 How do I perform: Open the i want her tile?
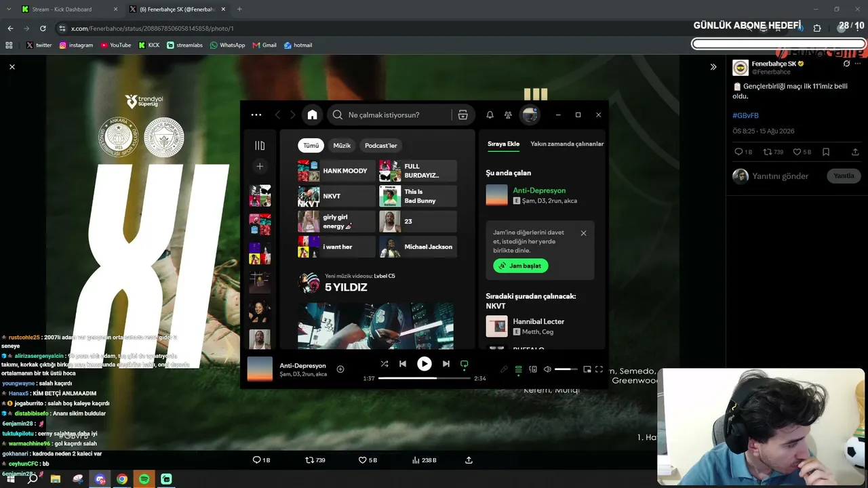coord(336,247)
